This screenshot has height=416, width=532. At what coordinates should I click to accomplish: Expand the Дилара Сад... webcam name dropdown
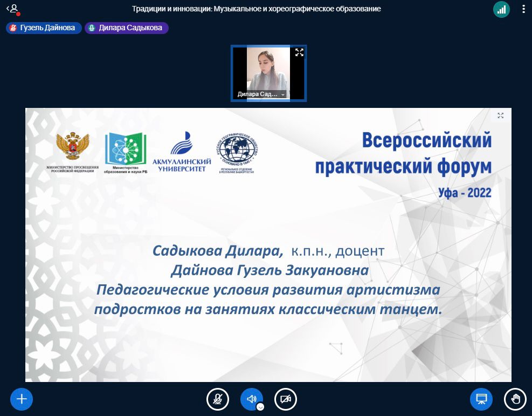[x=283, y=94]
